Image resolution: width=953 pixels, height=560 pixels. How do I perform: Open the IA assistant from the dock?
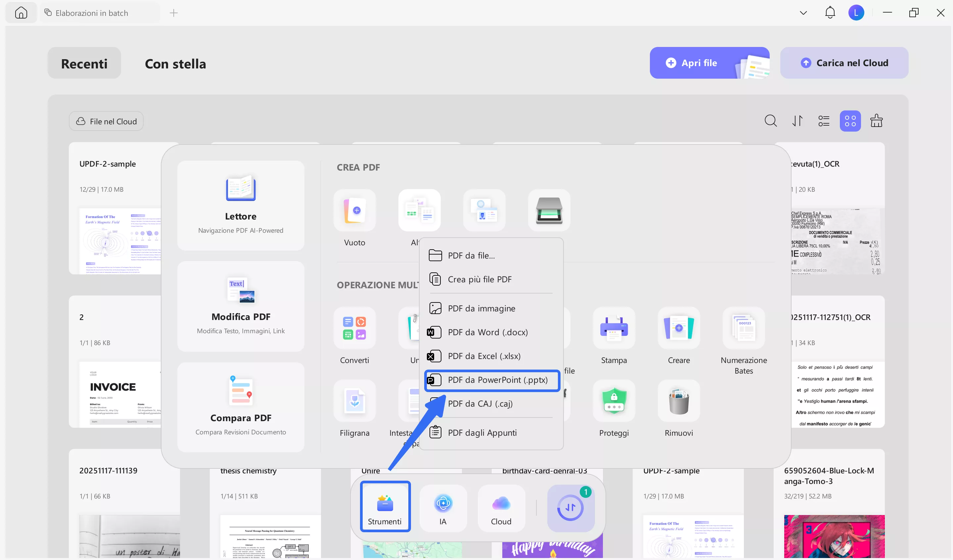coord(443,507)
